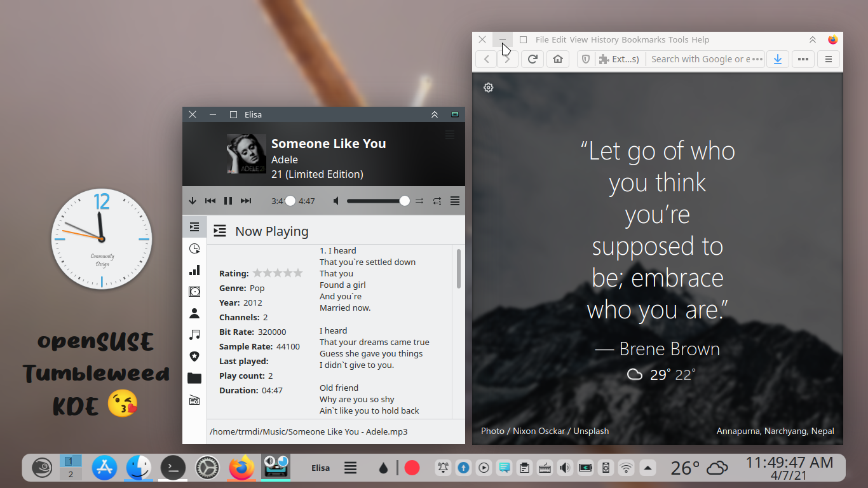Open Recently Played in Elisa sidebar
The image size is (868, 488).
tap(194, 248)
